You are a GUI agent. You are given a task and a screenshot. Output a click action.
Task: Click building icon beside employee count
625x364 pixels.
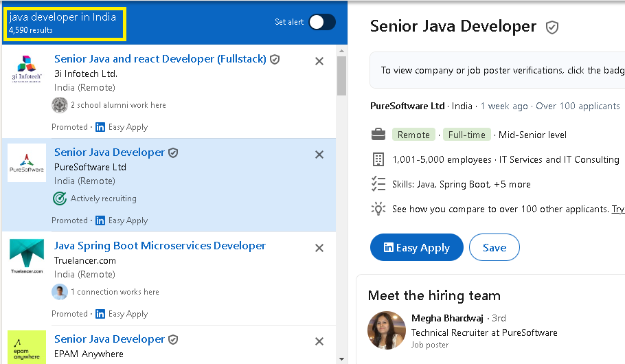point(378,159)
